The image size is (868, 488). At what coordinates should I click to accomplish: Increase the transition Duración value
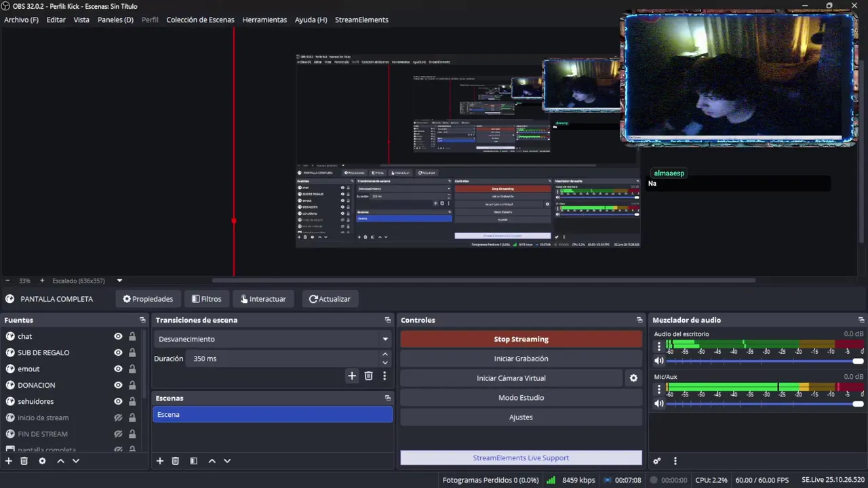[x=385, y=354]
